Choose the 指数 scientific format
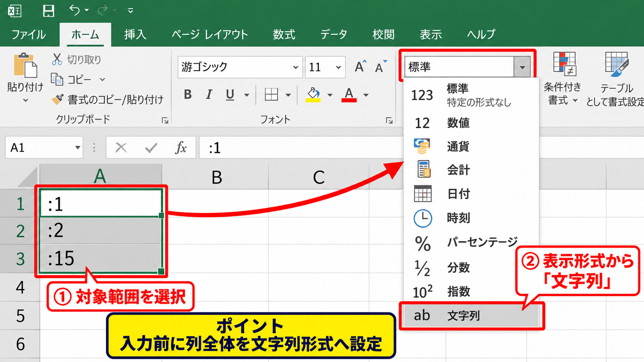Screen dimensions: 644x362 [x=471, y=292]
